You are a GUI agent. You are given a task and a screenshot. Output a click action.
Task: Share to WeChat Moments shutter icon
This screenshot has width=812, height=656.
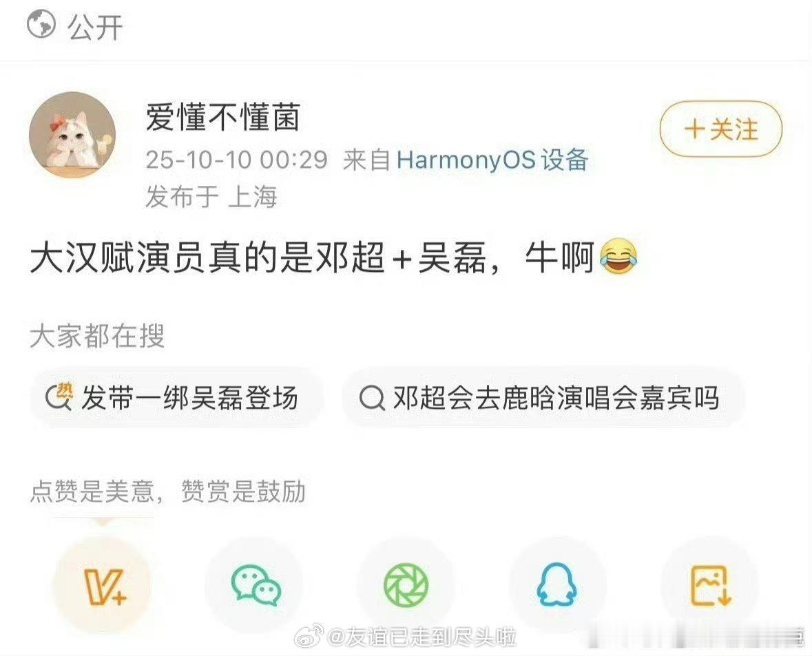pos(406,585)
